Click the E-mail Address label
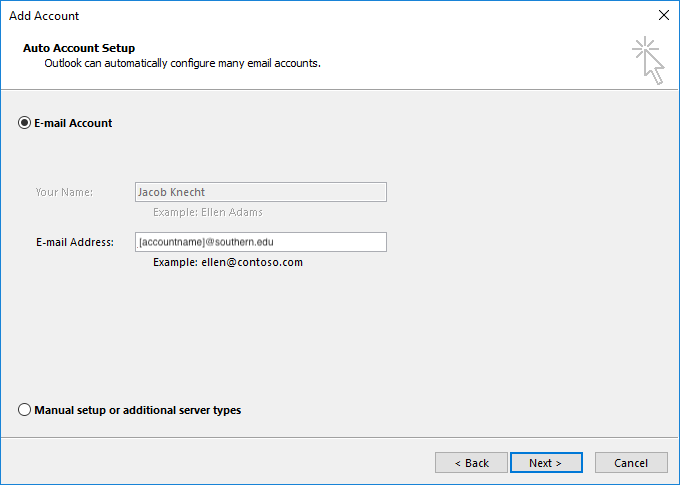Viewport: 680px width, 485px height. click(x=75, y=242)
